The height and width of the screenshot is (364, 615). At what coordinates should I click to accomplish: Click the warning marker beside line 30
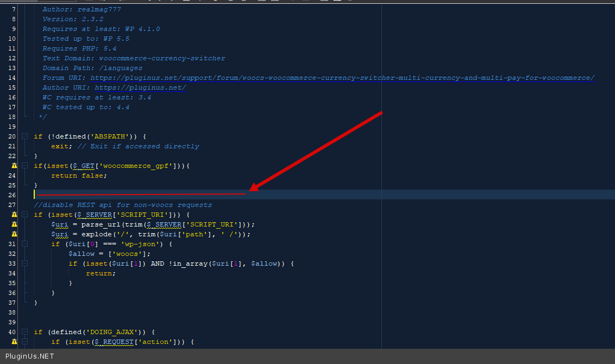[x=14, y=234]
